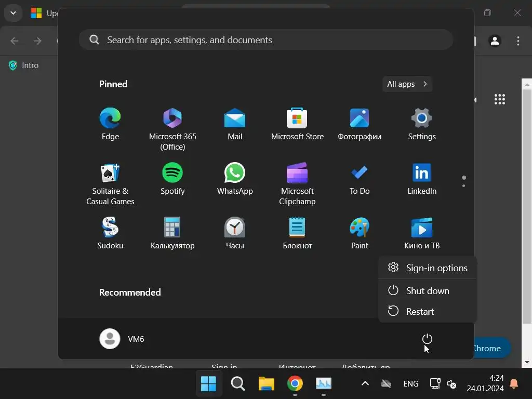This screenshot has height=399, width=532.
Task: Open taskbar Search
Action: point(237,383)
